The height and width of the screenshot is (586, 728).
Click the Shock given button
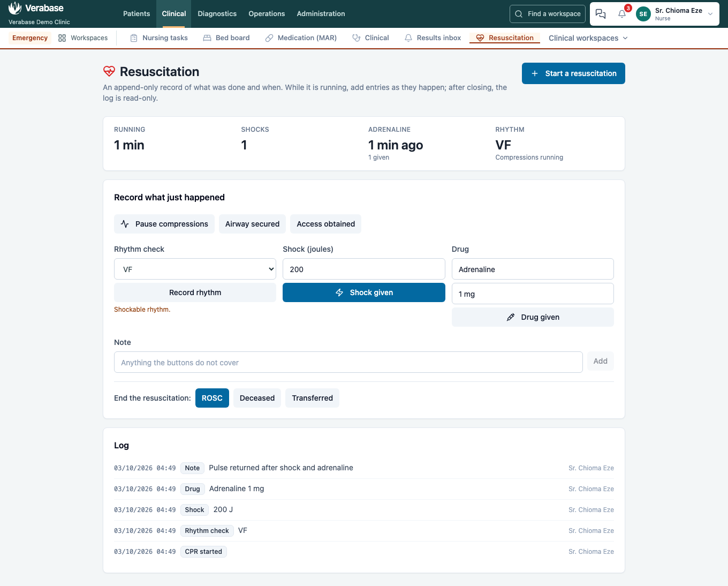364,292
